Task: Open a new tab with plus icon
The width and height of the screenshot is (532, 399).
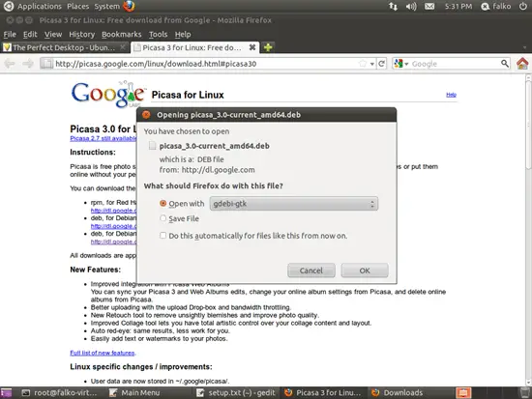Action: tap(268, 47)
